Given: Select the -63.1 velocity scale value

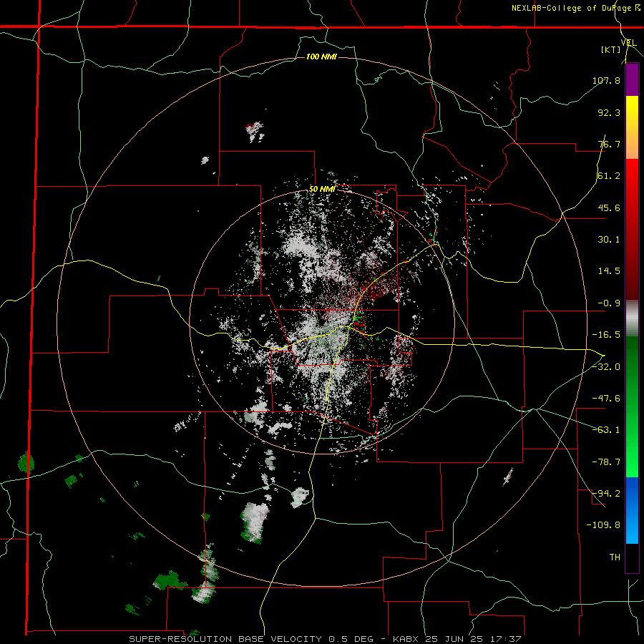Looking at the screenshot, I should pyautogui.click(x=606, y=430).
